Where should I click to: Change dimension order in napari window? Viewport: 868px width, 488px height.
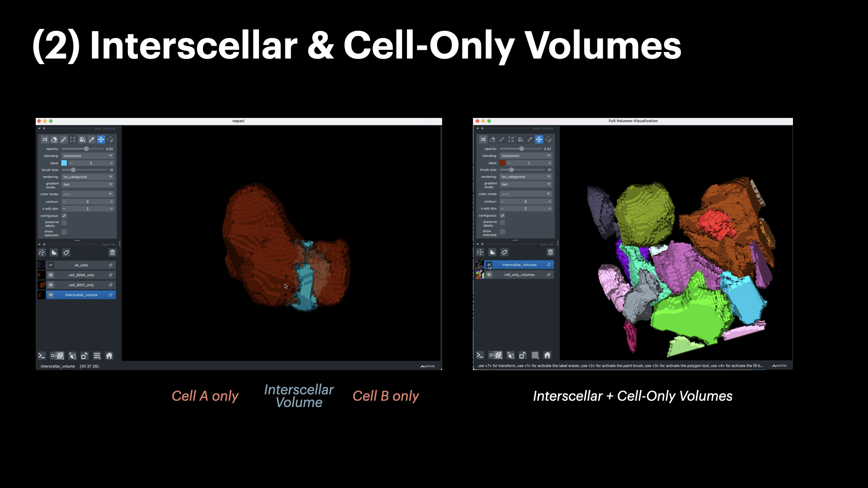[72, 356]
